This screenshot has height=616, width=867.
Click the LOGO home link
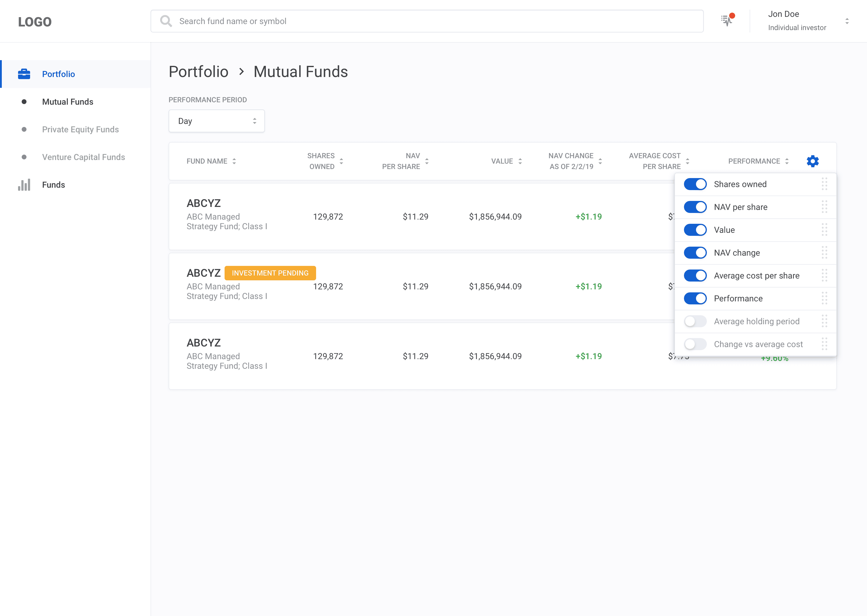[x=35, y=22]
